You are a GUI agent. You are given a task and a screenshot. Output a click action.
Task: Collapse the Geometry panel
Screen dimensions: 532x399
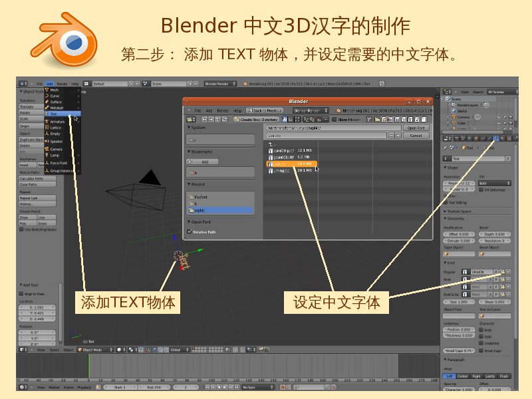point(445,219)
